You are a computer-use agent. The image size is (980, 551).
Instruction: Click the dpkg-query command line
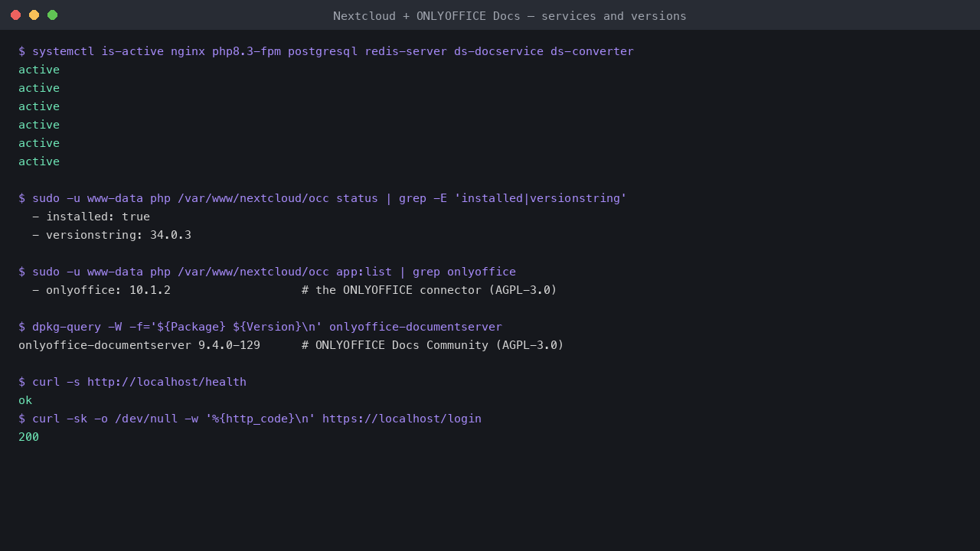coord(260,327)
